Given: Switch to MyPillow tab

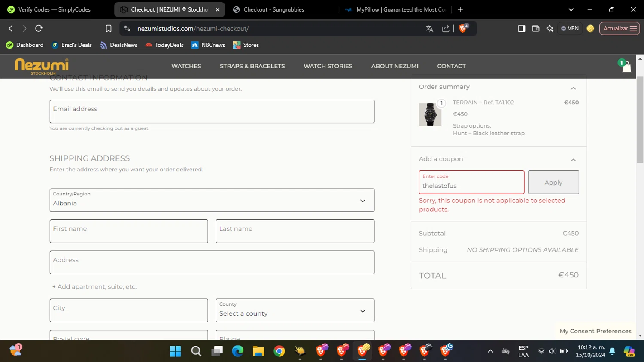Looking at the screenshot, I should [x=395, y=9].
